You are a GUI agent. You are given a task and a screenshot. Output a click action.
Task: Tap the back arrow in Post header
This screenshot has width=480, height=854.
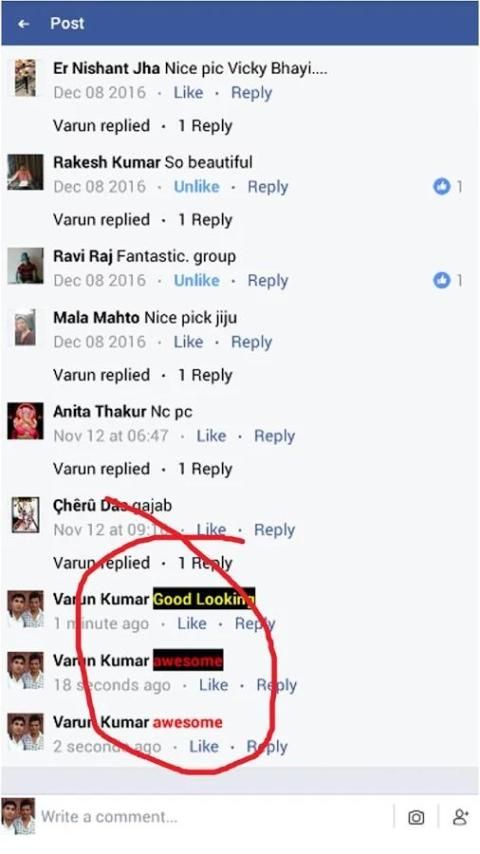[23, 24]
